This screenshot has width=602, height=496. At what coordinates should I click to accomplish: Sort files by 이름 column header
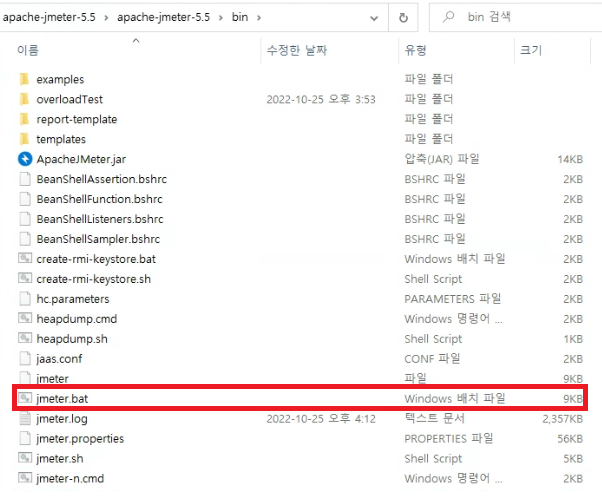coord(28,50)
